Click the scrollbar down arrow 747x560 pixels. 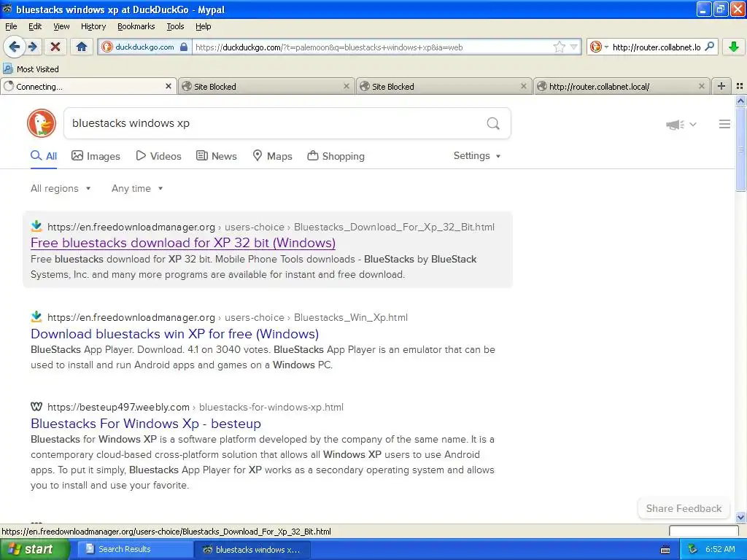(x=740, y=518)
